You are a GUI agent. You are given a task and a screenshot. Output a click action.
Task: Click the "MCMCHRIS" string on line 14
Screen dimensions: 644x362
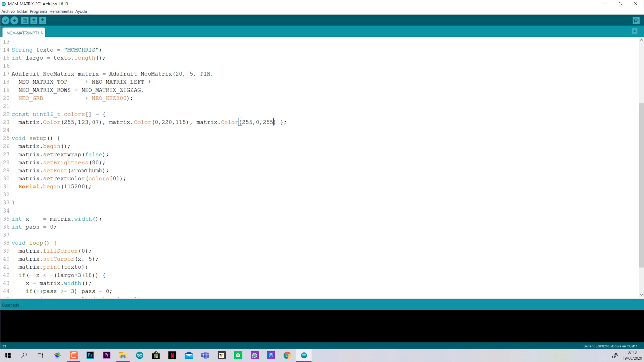[81, 50]
